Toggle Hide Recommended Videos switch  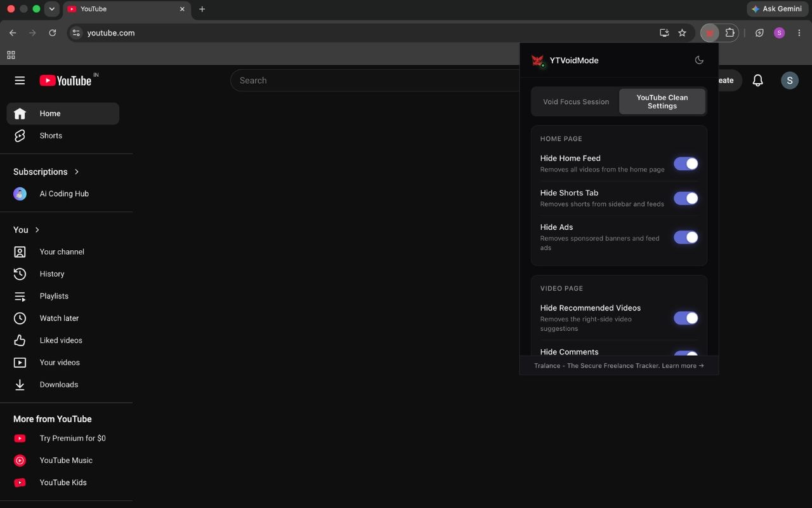coord(686,318)
